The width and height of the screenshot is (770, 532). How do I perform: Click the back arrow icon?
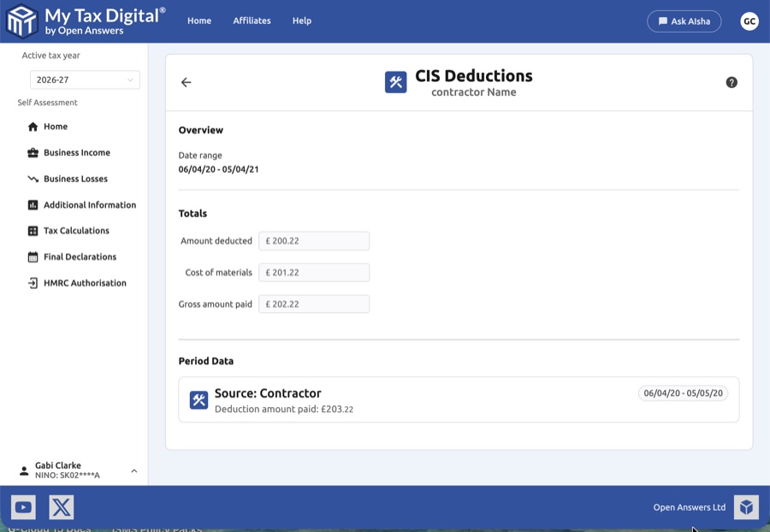[186, 82]
